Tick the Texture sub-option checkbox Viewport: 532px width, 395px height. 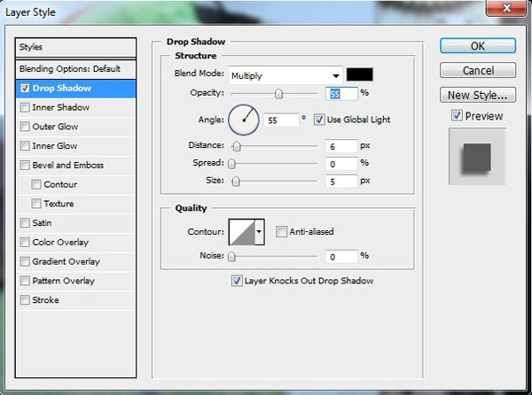(x=36, y=204)
